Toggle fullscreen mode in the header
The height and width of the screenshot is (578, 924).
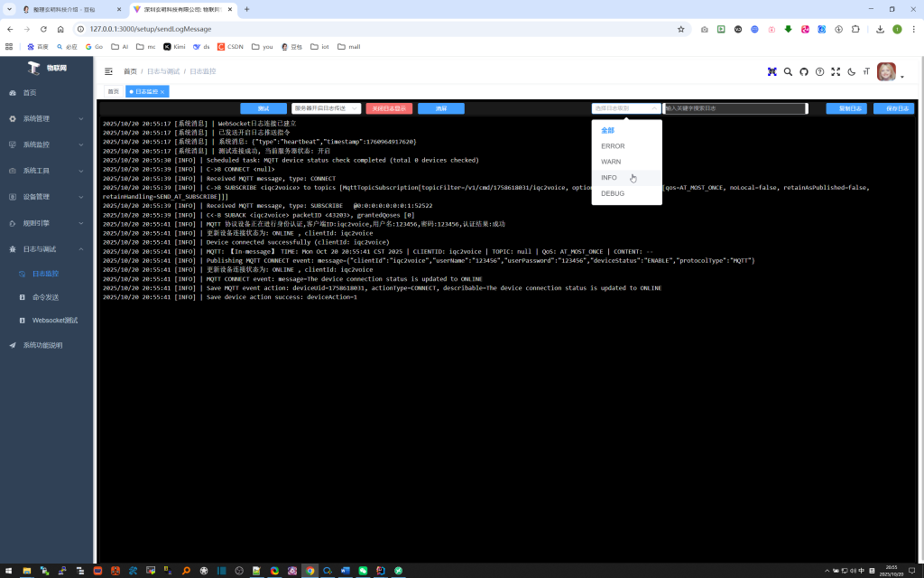836,71
